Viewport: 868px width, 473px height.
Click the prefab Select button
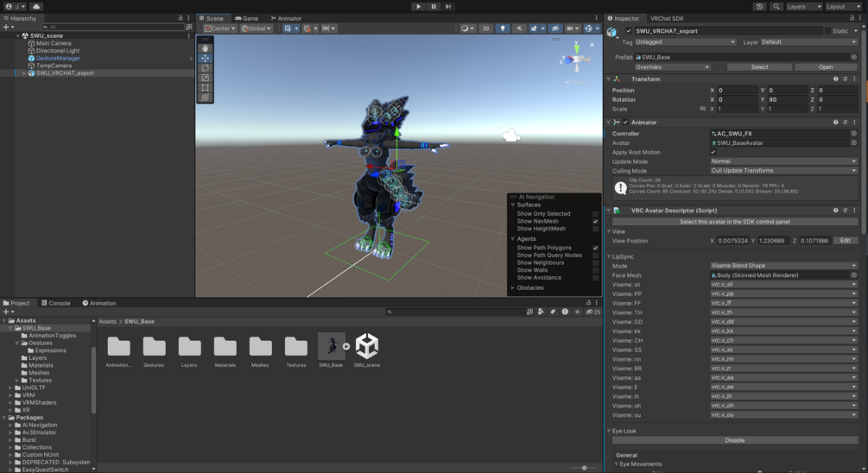click(759, 67)
